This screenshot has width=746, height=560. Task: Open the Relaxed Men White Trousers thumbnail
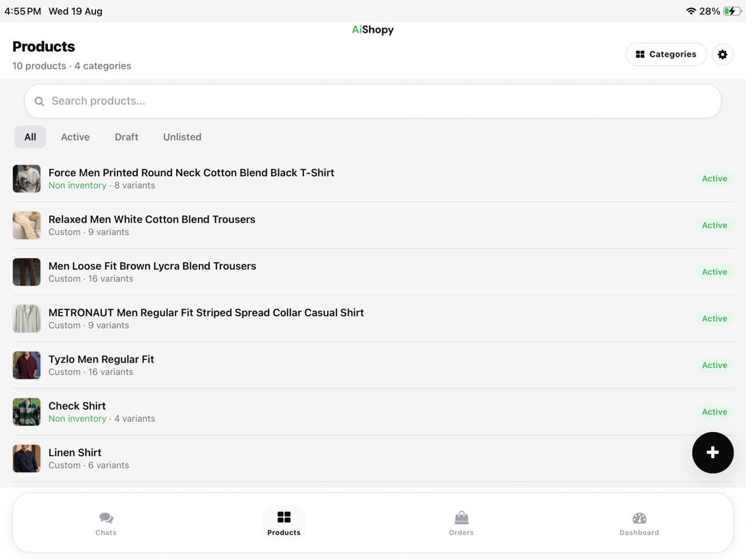tap(27, 225)
